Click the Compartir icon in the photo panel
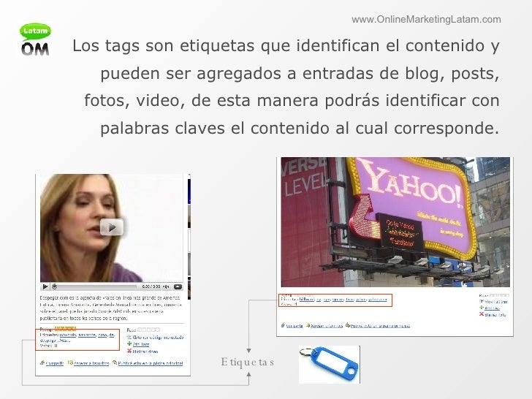 [x=283, y=325]
